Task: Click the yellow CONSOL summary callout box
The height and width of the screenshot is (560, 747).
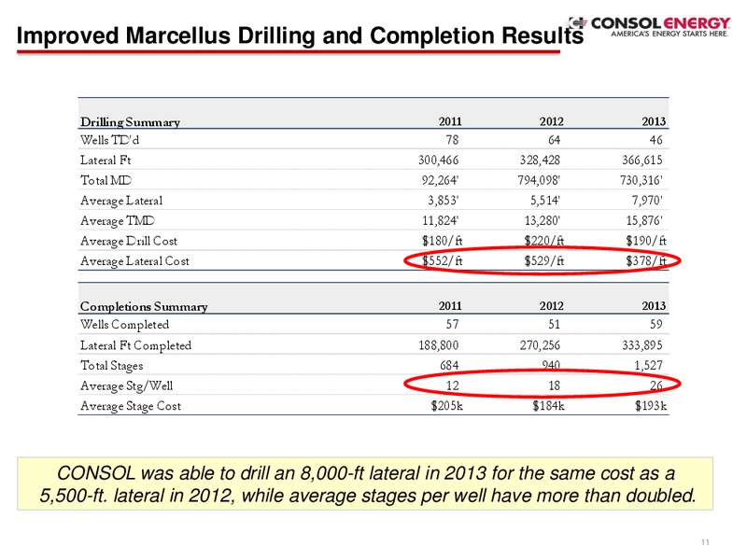Action: pyautogui.click(x=365, y=483)
